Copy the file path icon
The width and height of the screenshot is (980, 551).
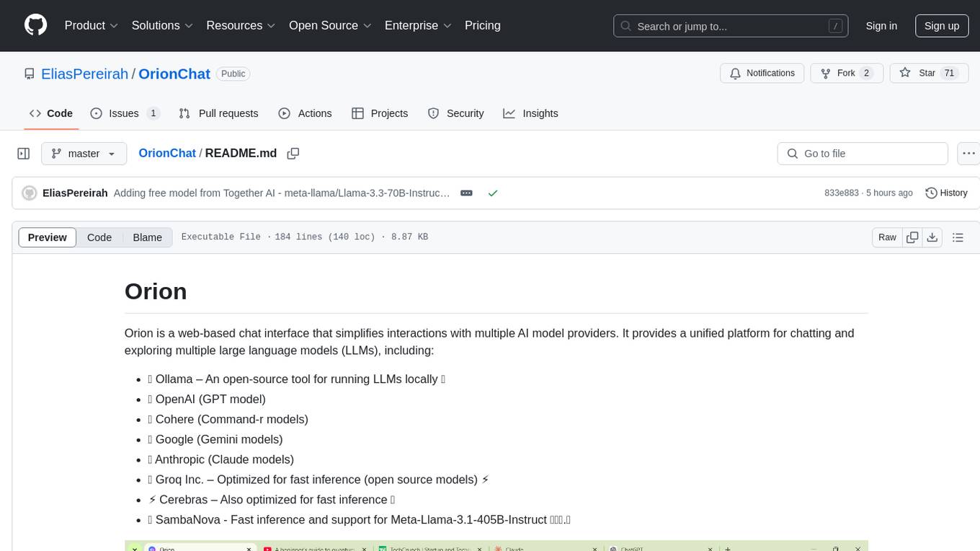tap(293, 153)
